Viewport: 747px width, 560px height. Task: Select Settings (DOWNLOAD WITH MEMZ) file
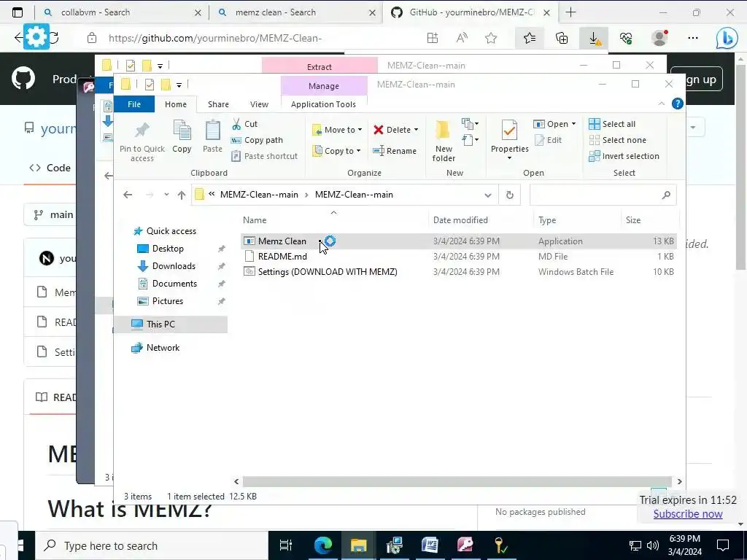[x=458, y=272]
